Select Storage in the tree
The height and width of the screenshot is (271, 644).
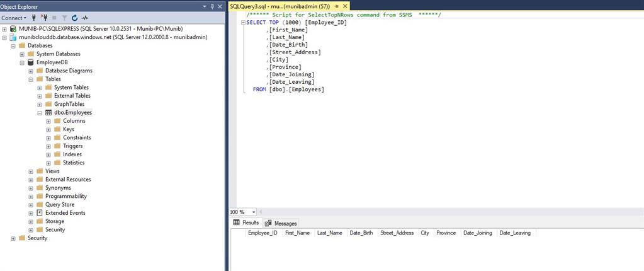(x=55, y=221)
